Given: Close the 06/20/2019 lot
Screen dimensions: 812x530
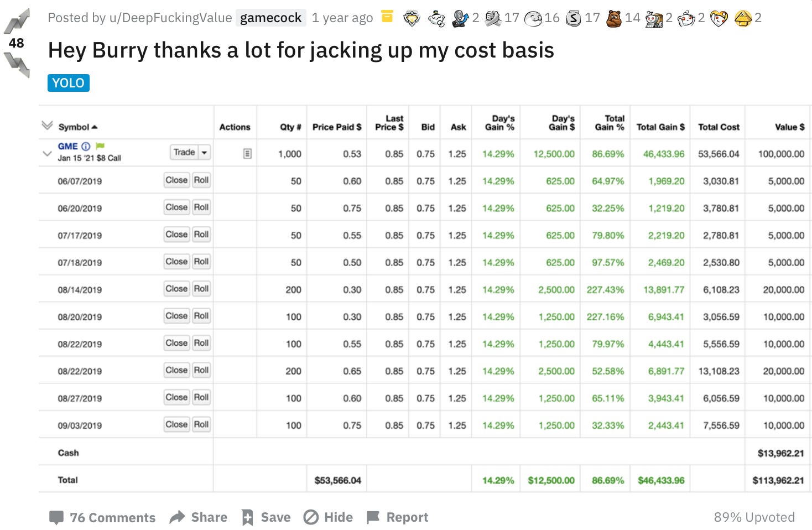Looking at the screenshot, I should [x=176, y=207].
